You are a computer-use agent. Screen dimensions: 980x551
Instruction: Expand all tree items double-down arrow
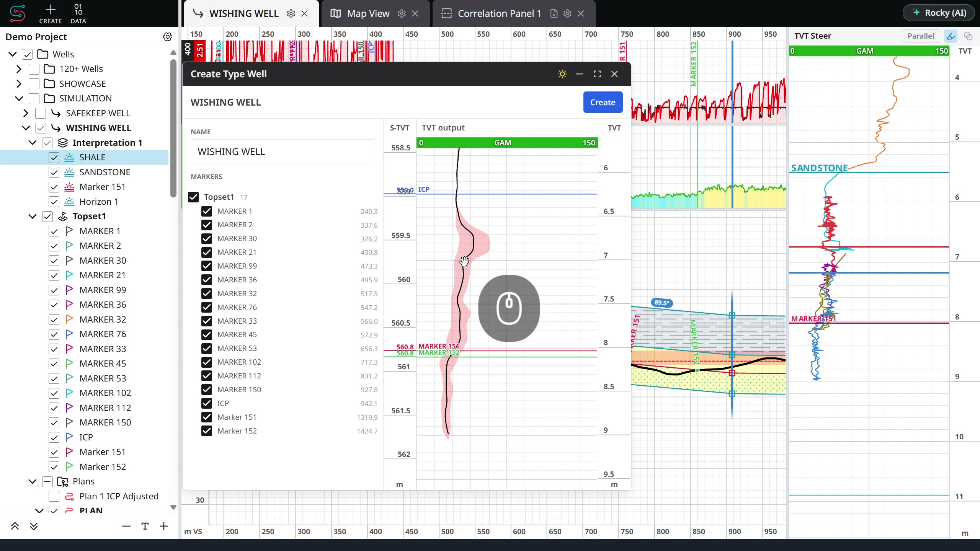pyautogui.click(x=34, y=526)
